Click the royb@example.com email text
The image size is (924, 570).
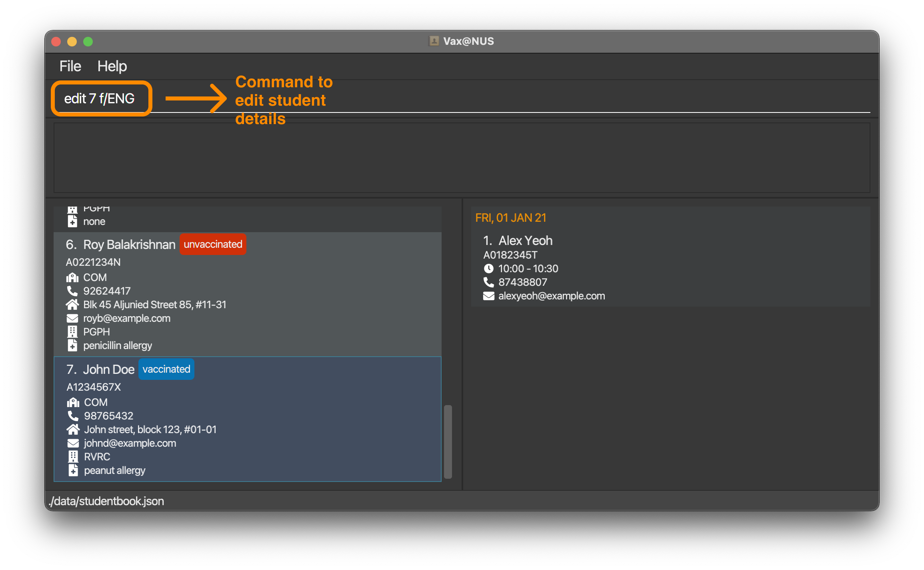(127, 318)
